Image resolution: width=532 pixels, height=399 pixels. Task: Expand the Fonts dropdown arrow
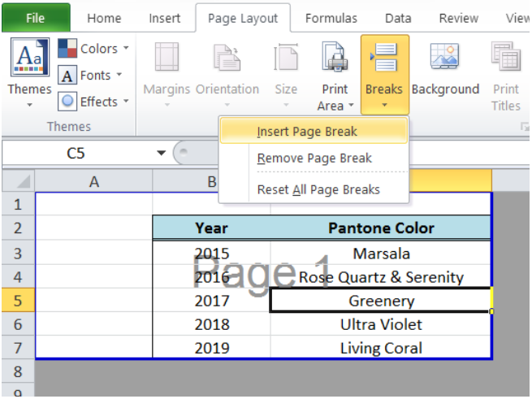coord(119,75)
